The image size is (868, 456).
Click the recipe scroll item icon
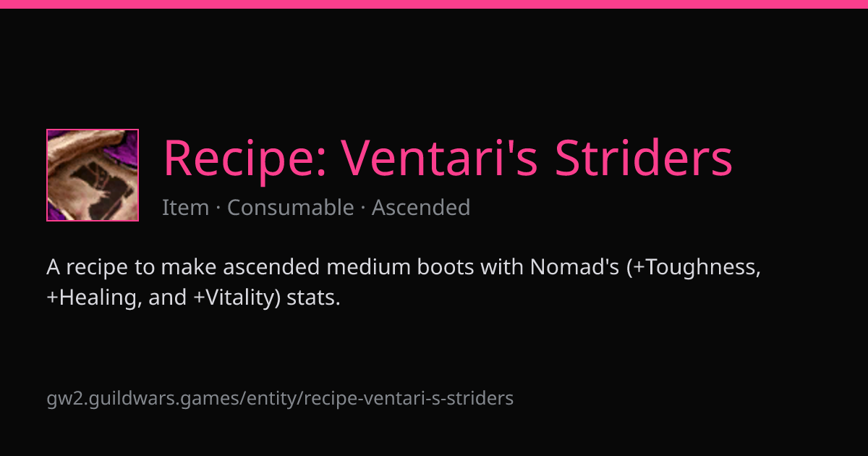point(93,175)
